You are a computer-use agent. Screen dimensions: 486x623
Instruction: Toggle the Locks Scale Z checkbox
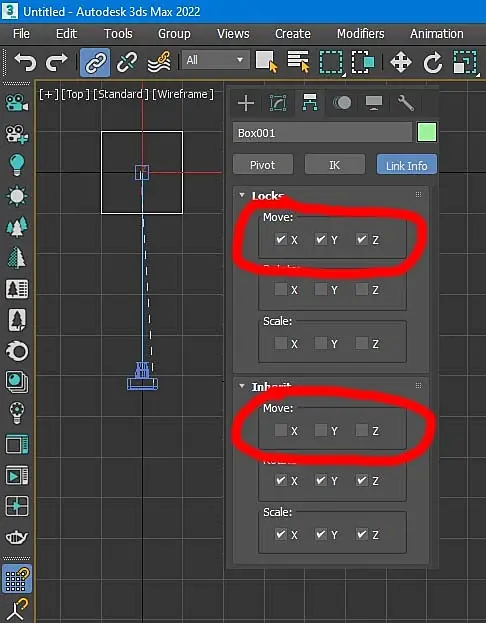(x=362, y=343)
